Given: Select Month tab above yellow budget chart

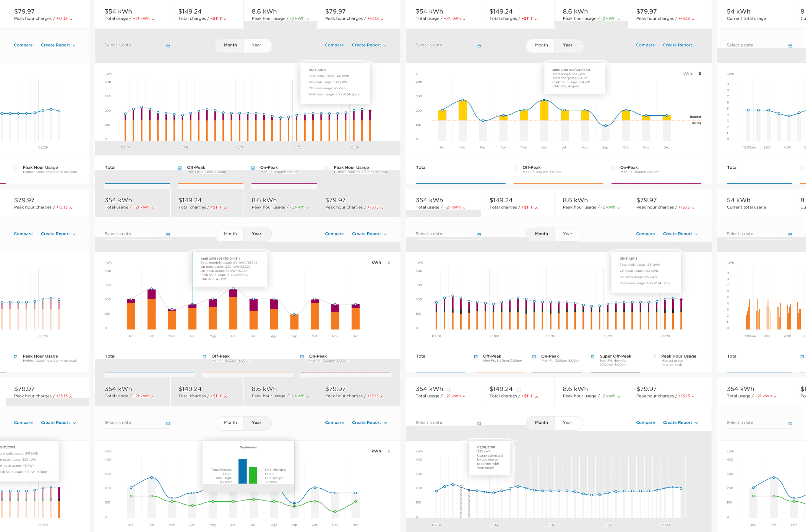Looking at the screenshot, I should pyautogui.click(x=541, y=45).
